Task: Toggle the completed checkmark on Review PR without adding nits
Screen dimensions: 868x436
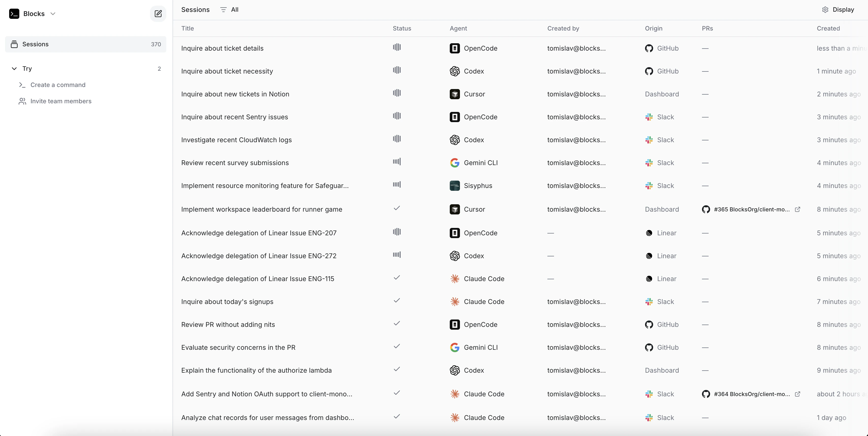Action: 397,323
